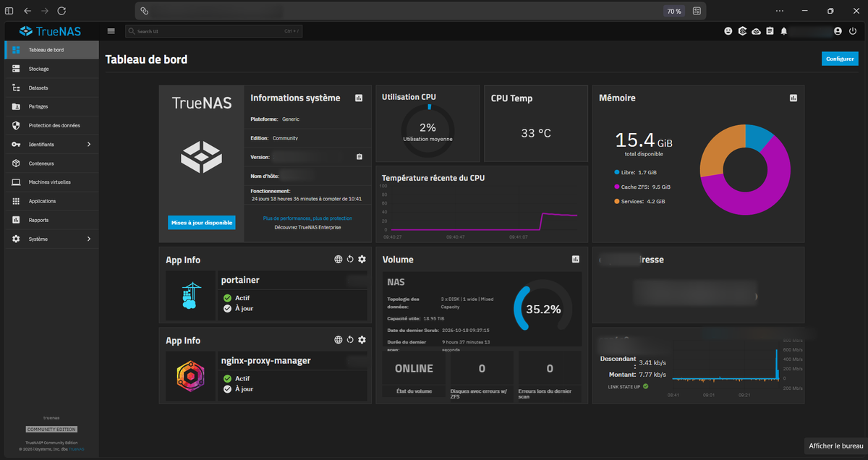Click the Configurer button
Viewport: 868px width, 460px height.
click(840, 59)
